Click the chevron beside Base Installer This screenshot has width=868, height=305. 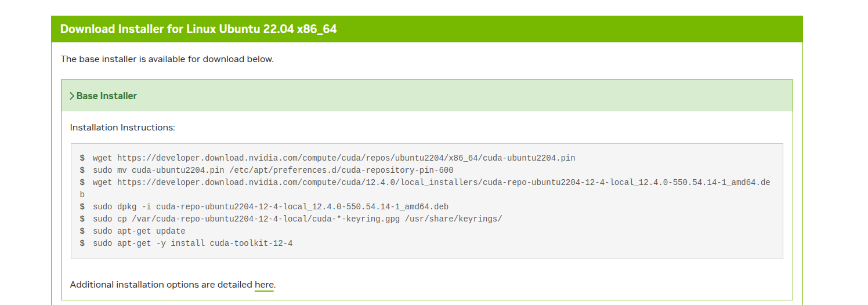pos(72,96)
